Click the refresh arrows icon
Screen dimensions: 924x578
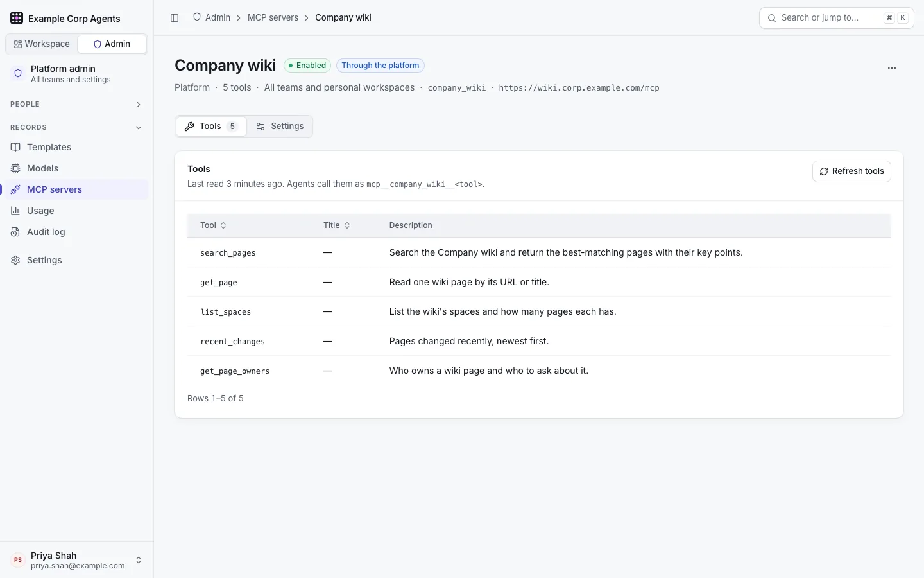coord(824,171)
